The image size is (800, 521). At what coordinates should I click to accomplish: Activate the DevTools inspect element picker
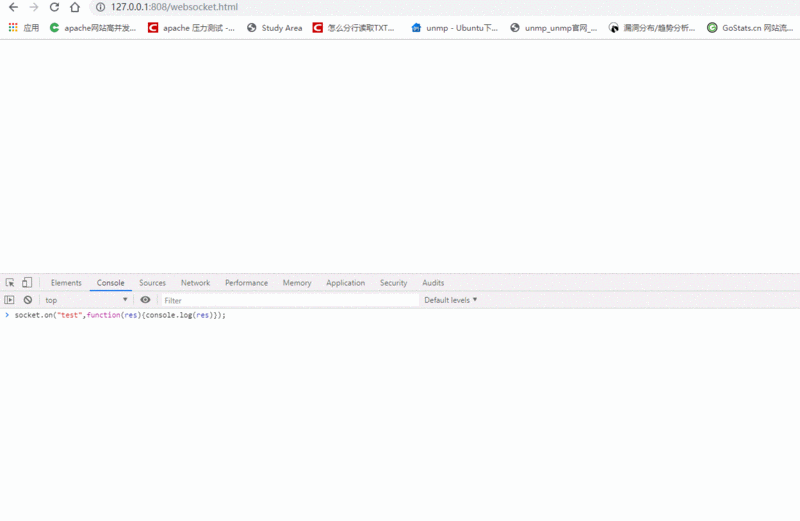tap(10, 283)
